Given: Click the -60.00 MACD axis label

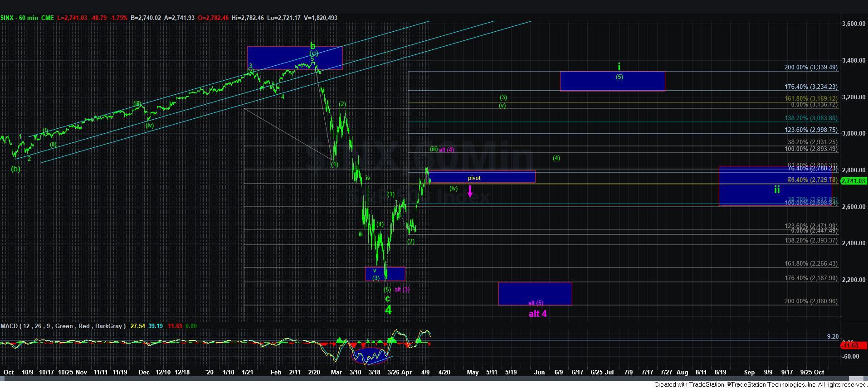Looking at the screenshot, I should (x=851, y=356).
